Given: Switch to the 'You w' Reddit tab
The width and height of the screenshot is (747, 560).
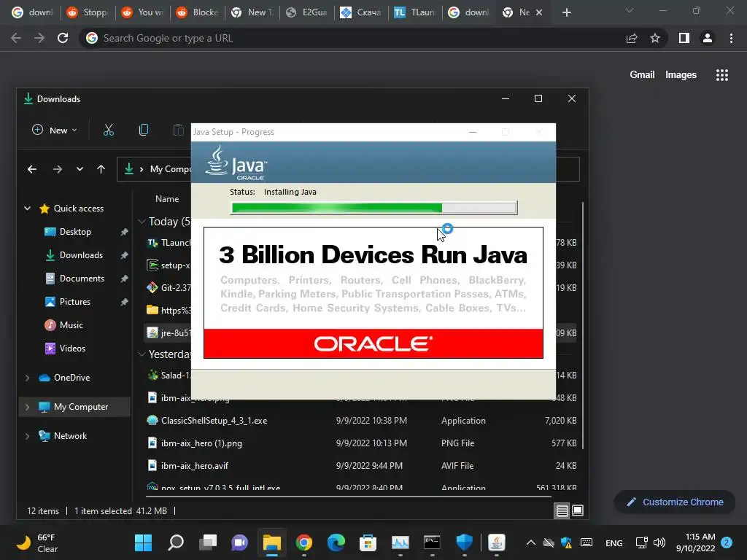Looking at the screenshot, I should pos(143,12).
